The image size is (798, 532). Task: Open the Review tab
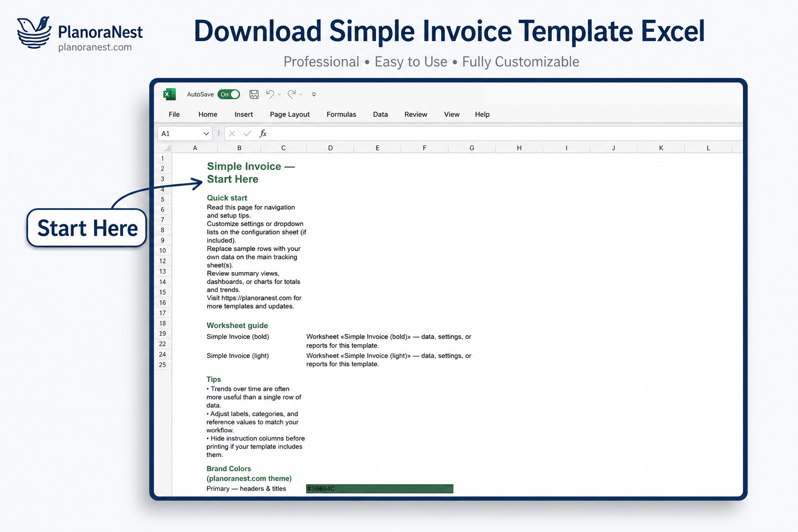click(416, 114)
